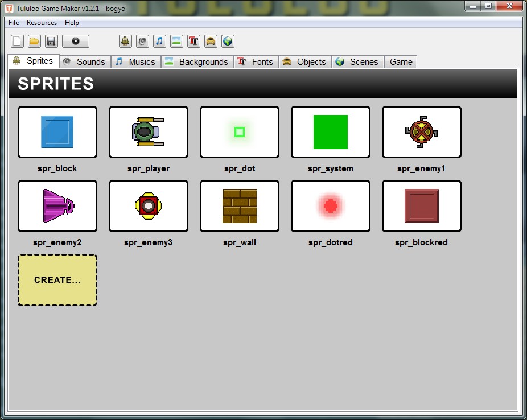Open Sprites via the bell toolbar icon
The image size is (527, 420).
pyautogui.click(x=125, y=40)
